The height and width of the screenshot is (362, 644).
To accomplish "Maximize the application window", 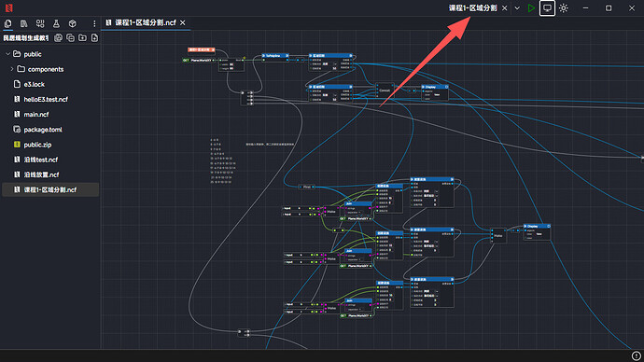I will (x=609, y=7).
